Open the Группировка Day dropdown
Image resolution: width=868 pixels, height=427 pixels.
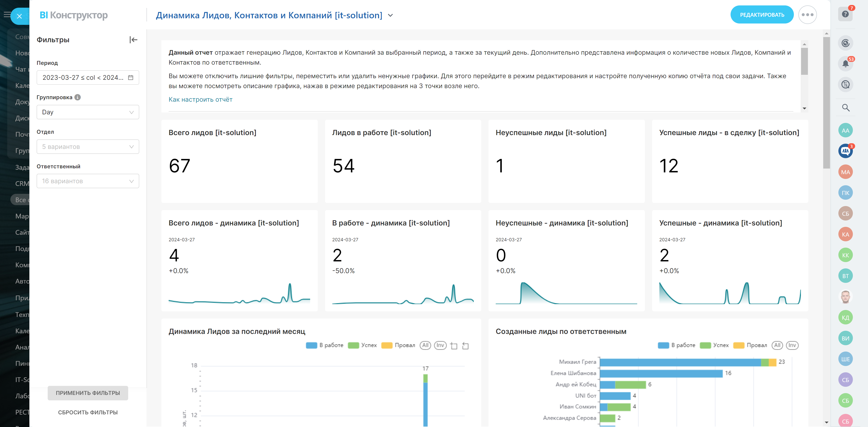point(88,112)
